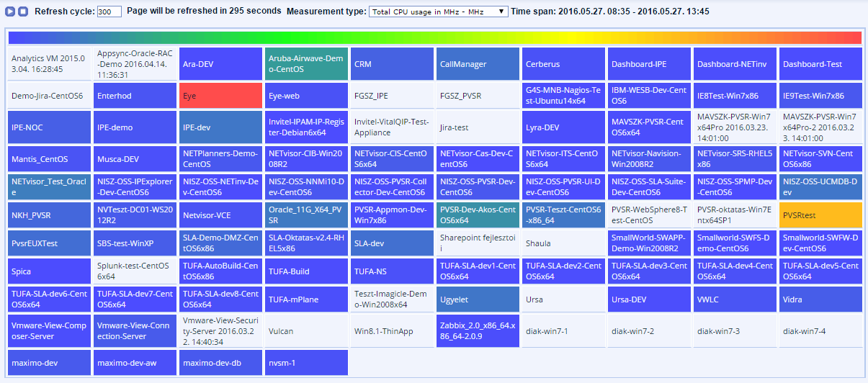The height and width of the screenshot is (383, 868).
Task: Open the Measurement type dropdown
Action: (438, 12)
